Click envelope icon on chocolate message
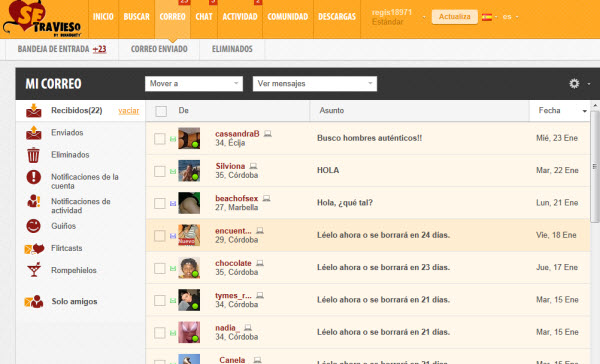The height and width of the screenshot is (364, 600). [x=173, y=269]
